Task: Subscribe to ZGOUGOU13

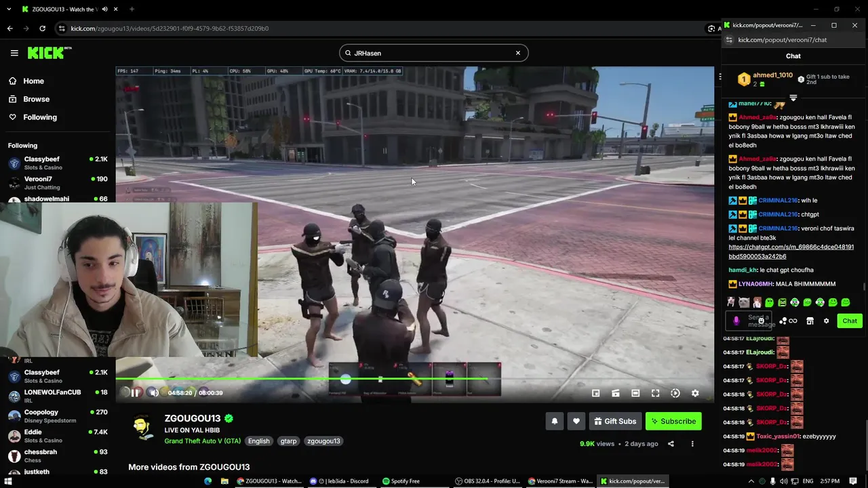Action: tap(673, 422)
